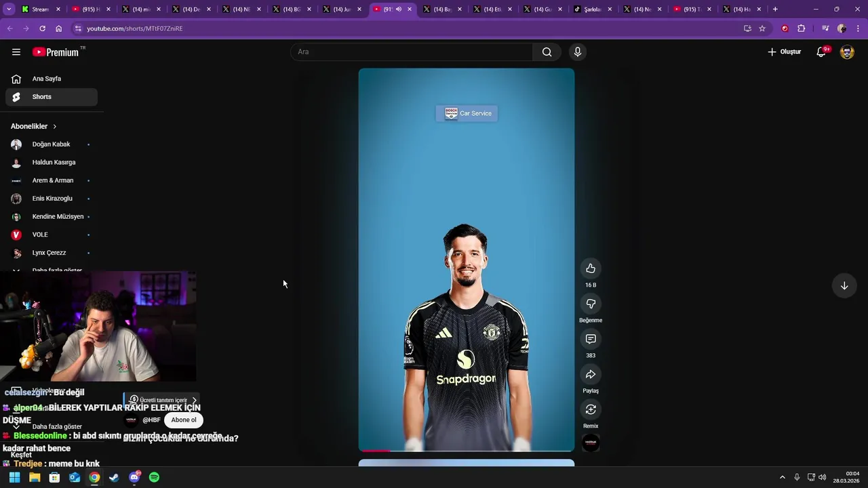The width and height of the screenshot is (868, 488).
Task: Click the browser home button
Action: [59, 28]
